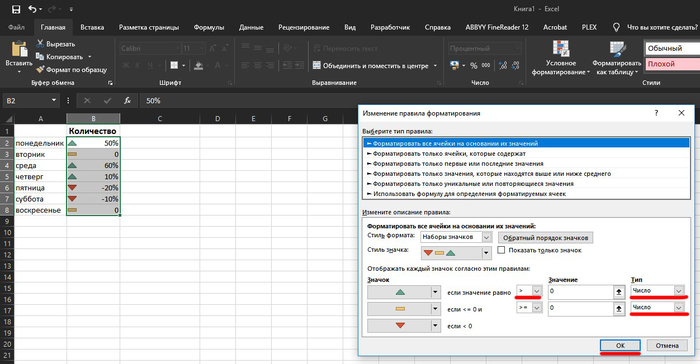Click the formula bar confirm checkmark icon
Viewport: 700px width, 364px height.
(107, 100)
